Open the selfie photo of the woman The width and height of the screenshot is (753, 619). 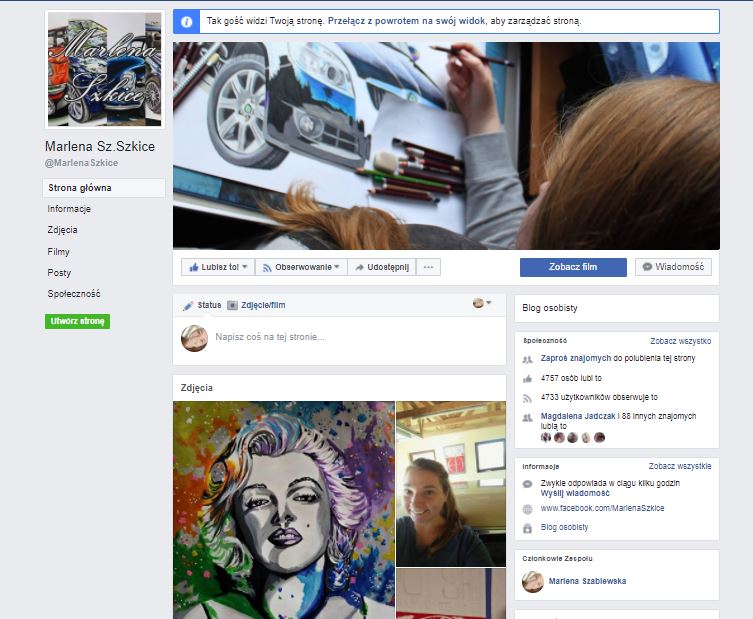[451, 484]
